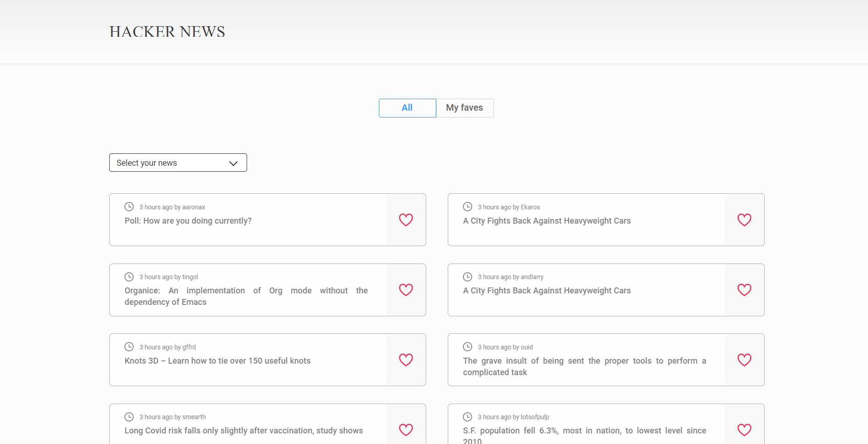Open 'Long Covid risk falls only slightly' title
The image size is (868, 444).
[244, 431]
